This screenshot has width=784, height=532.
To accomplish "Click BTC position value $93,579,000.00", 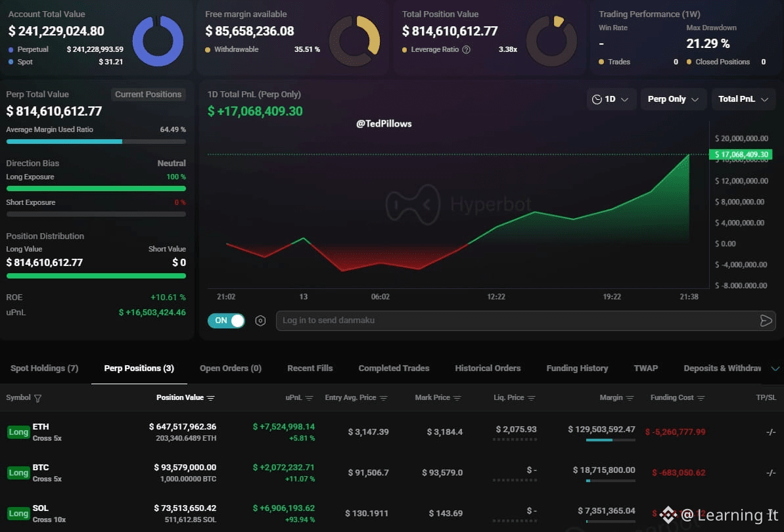I will click(185, 468).
